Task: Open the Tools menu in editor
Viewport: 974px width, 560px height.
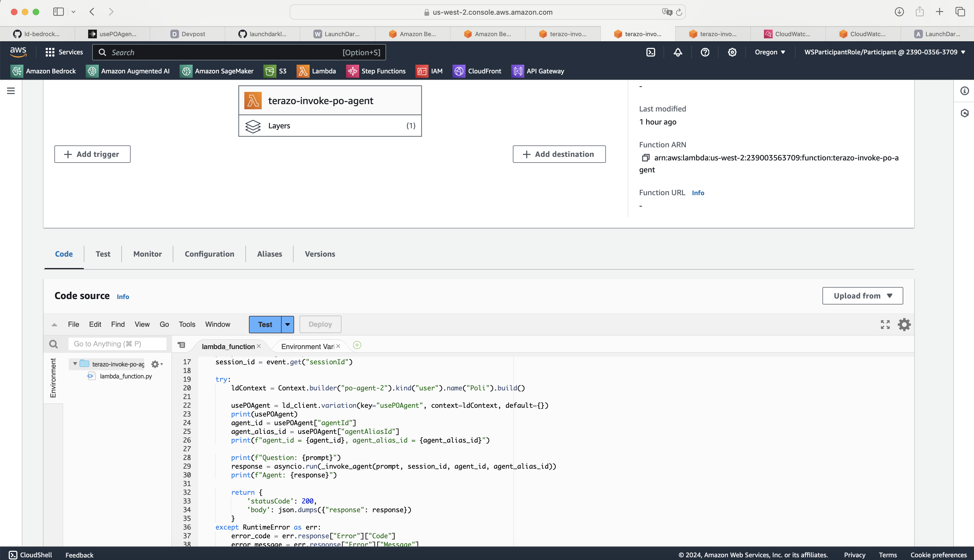Action: coord(187,324)
